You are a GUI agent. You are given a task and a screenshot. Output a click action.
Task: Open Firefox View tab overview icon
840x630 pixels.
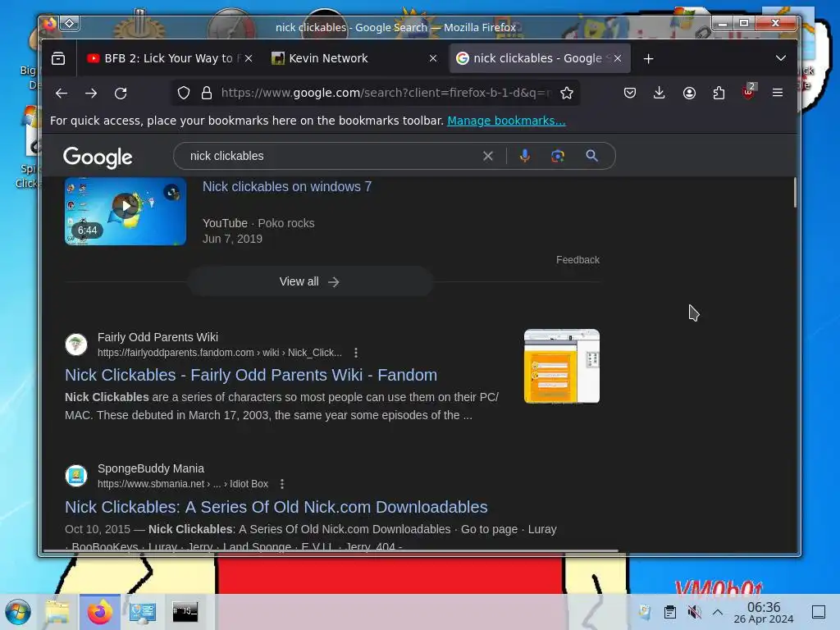click(58, 58)
